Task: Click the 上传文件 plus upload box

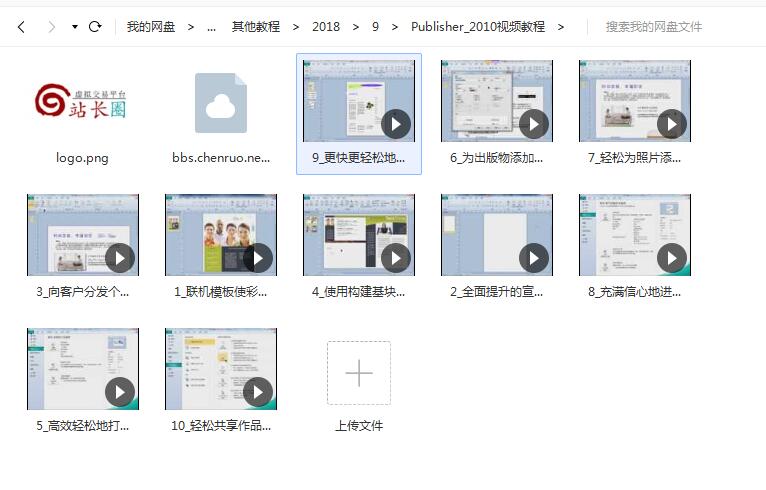Action: (359, 373)
